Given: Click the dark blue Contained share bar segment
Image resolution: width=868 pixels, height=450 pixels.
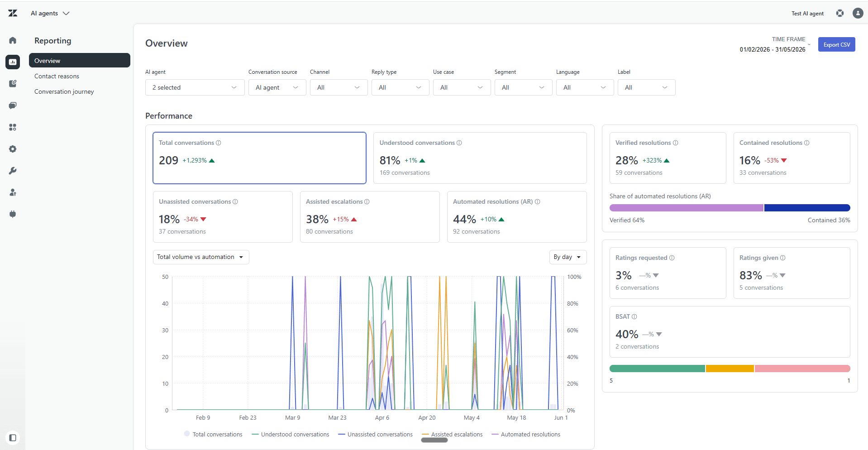Looking at the screenshot, I should pyautogui.click(x=807, y=208).
